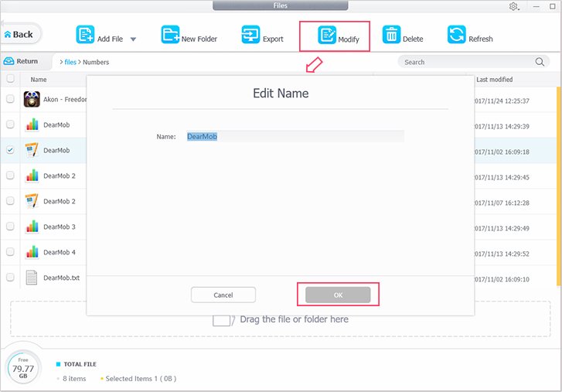Check the DearMob 2 14:29:45 checkbox
The image size is (562, 392).
click(x=10, y=176)
